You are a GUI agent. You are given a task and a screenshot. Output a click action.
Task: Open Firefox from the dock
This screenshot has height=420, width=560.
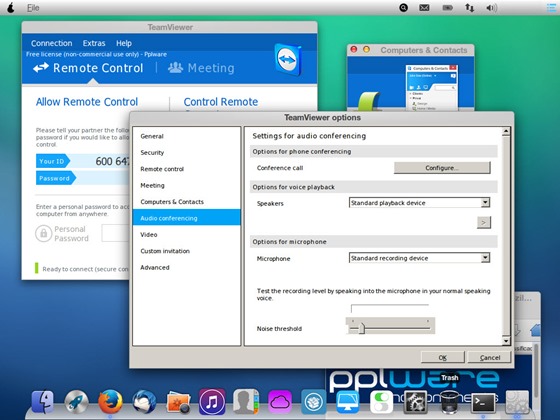(x=110, y=401)
